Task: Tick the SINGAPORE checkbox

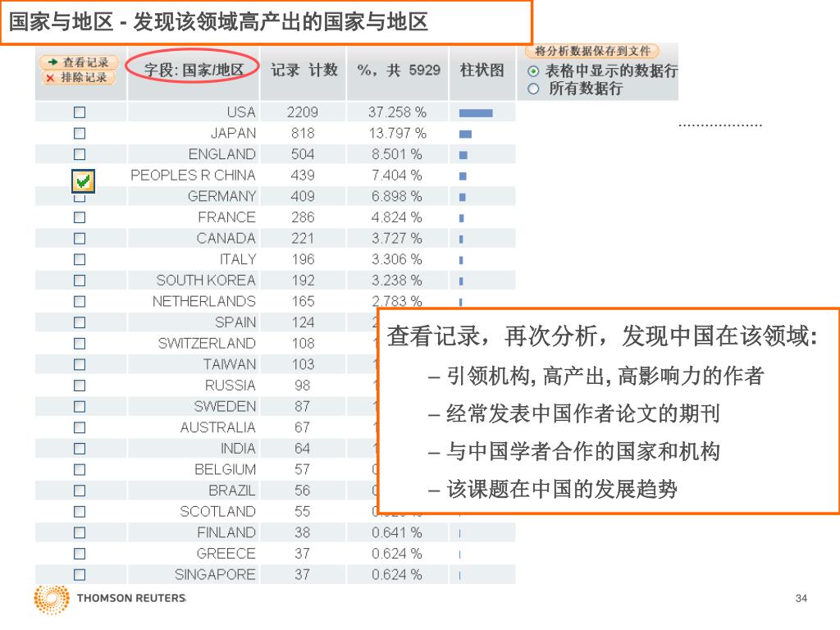Action: 80,575
